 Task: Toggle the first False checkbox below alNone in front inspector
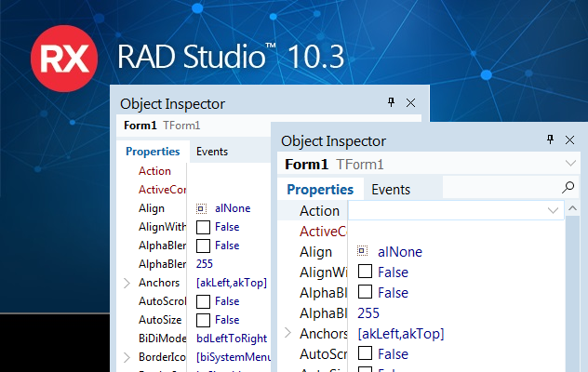(366, 272)
